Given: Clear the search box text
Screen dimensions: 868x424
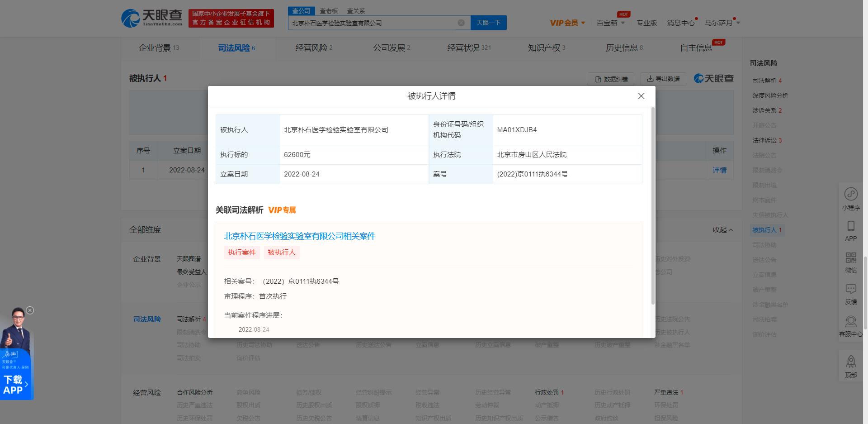Looking at the screenshot, I should point(461,23).
